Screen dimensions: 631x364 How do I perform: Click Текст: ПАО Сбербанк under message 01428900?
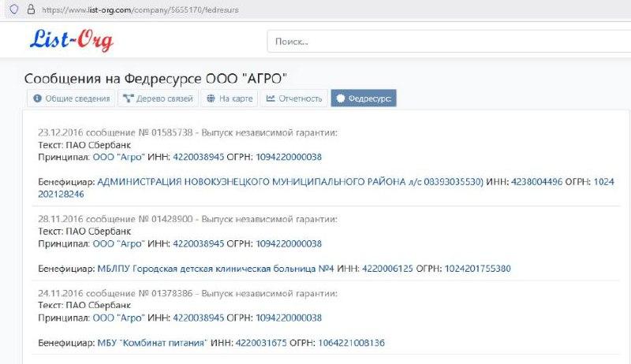tap(84, 232)
